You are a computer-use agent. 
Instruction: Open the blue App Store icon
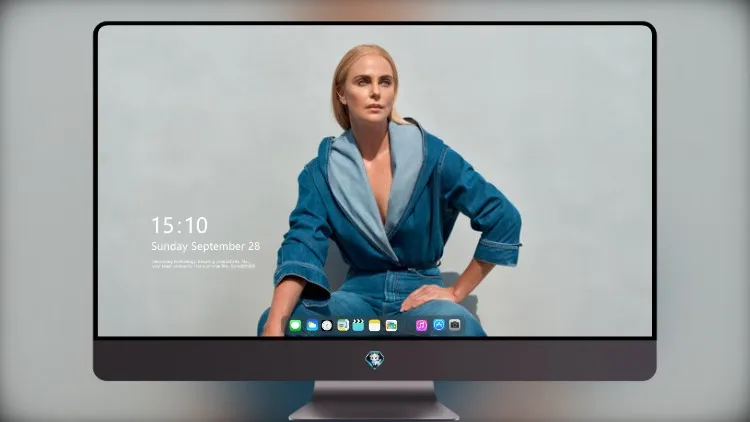439,325
